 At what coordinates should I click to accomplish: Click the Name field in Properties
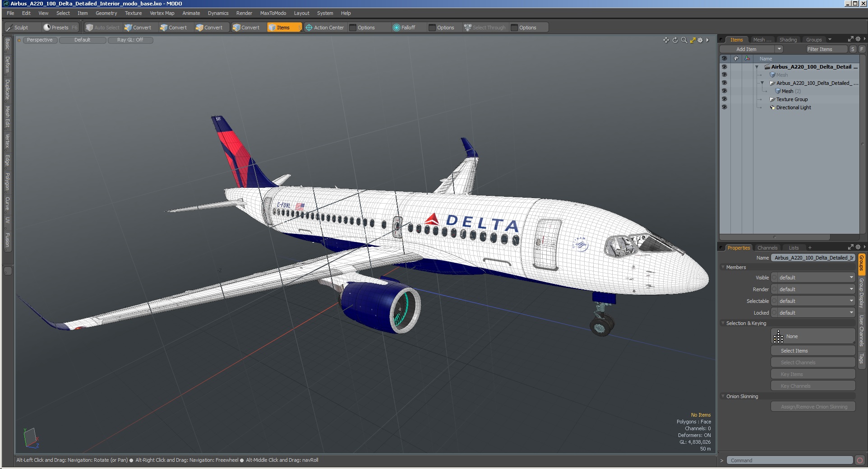click(x=813, y=258)
